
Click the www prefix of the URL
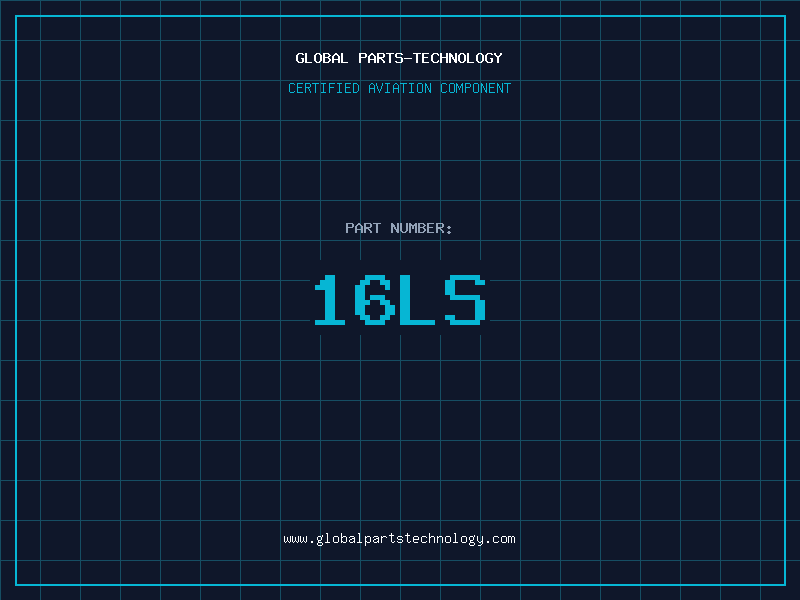coord(295,539)
